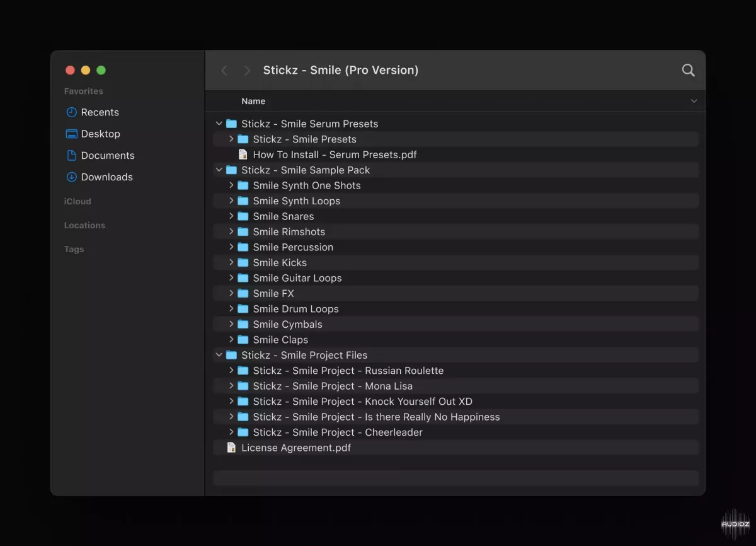The image size is (756, 546).
Task: Click folder icon of Smile FX
Action: coord(243,293)
